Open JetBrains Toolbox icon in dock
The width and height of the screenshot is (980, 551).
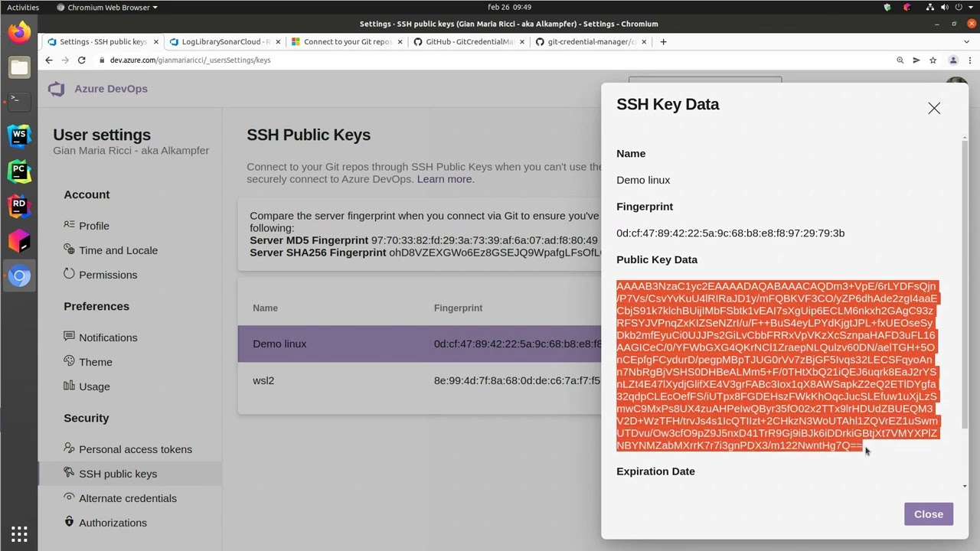tap(19, 241)
